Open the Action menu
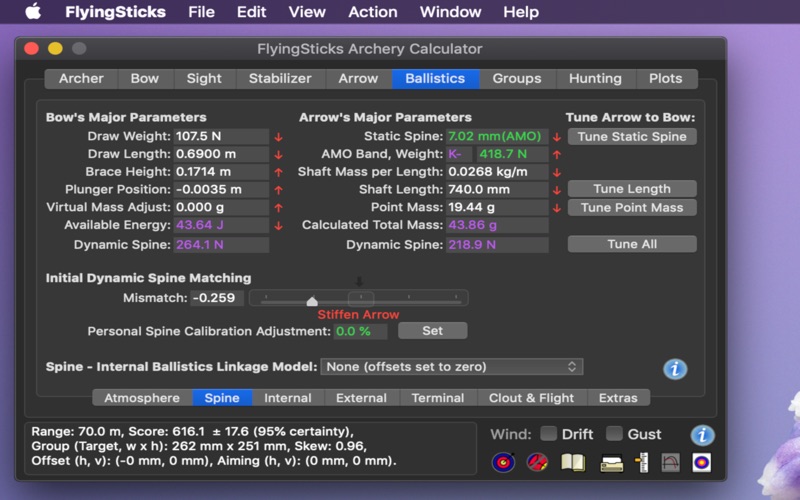This screenshot has width=800, height=500. click(x=372, y=12)
